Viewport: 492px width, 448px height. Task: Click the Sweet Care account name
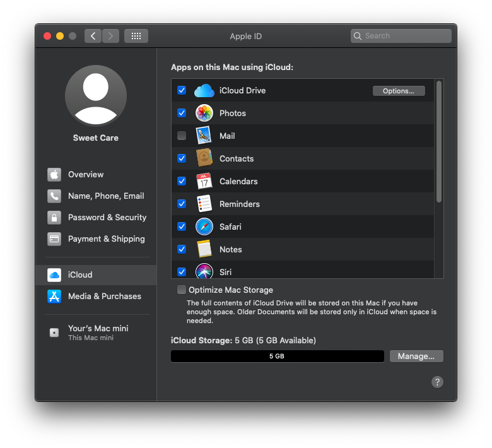coord(96,138)
